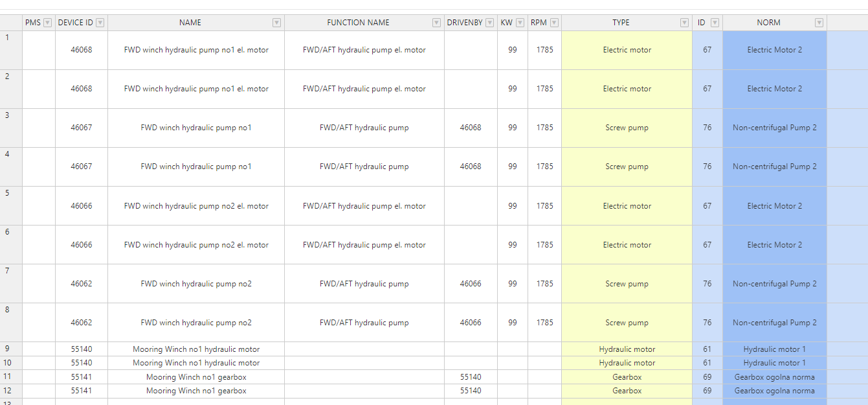Select Mooring Winch no1 hydraulic motor in row 10

point(196,363)
